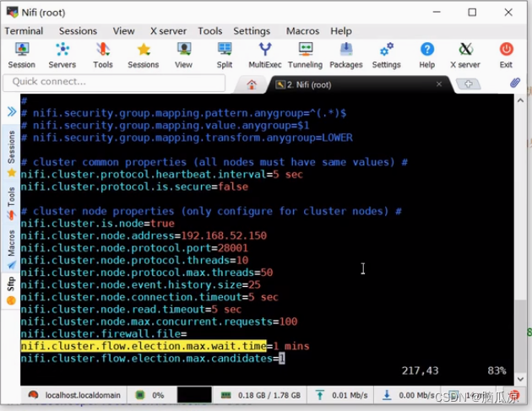Viewport: 532px width, 411px height.
Task: Select the Split toolbar icon
Action: click(225, 55)
